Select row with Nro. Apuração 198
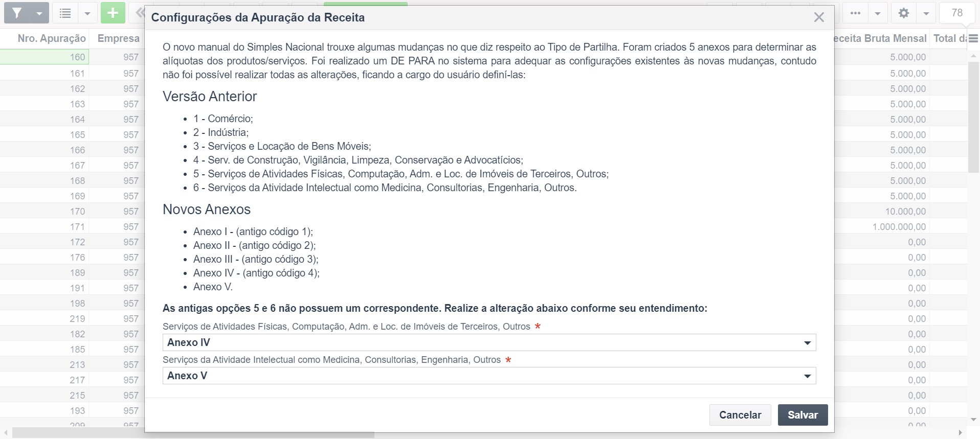This screenshot has height=439, width=980. coord(44,303)
